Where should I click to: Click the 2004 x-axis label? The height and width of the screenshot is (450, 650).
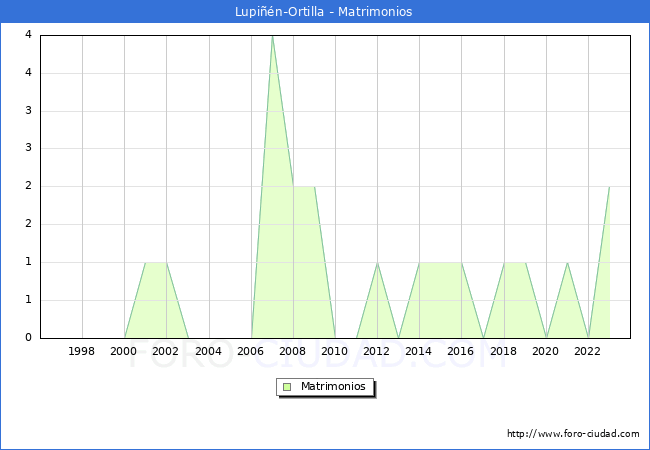208,351
